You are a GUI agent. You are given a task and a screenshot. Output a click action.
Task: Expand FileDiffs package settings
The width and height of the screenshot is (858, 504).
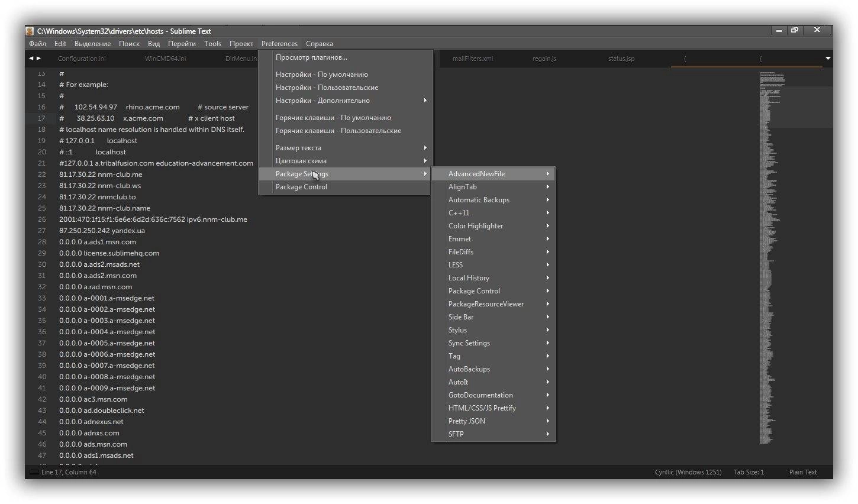click(493, 252)
